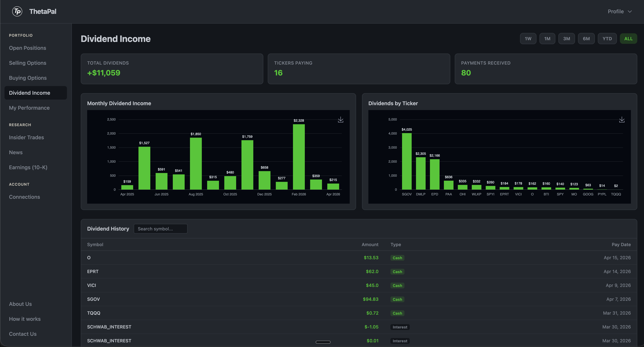This screenshot has width=644, height=347.
Task: Download the Monthly Dividend Income chart
Action: coord(341,120)
